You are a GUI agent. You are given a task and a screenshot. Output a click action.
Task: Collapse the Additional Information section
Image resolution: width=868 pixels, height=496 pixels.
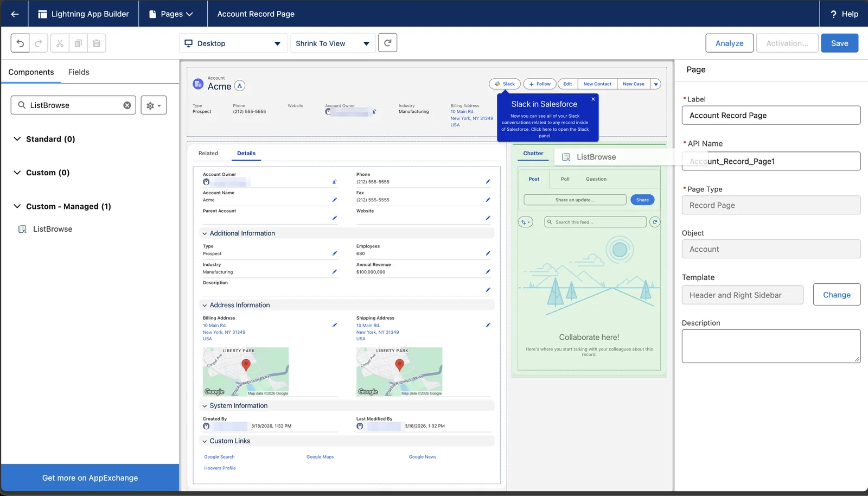coord(205,233)
